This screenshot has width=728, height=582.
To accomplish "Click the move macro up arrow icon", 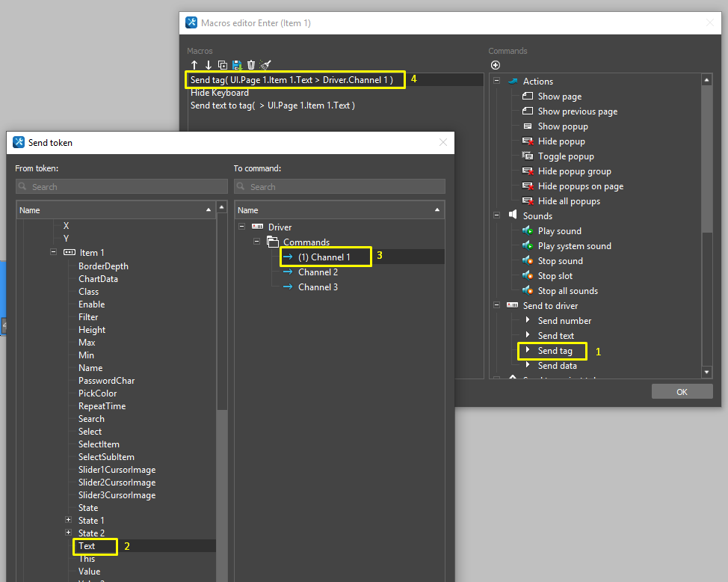I will pyautogui.click(x=194, y=65).
